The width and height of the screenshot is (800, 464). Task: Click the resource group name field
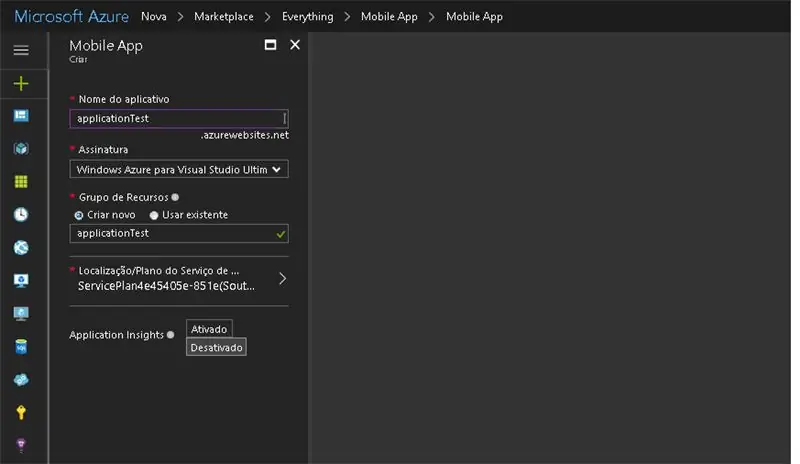point(179,233)
